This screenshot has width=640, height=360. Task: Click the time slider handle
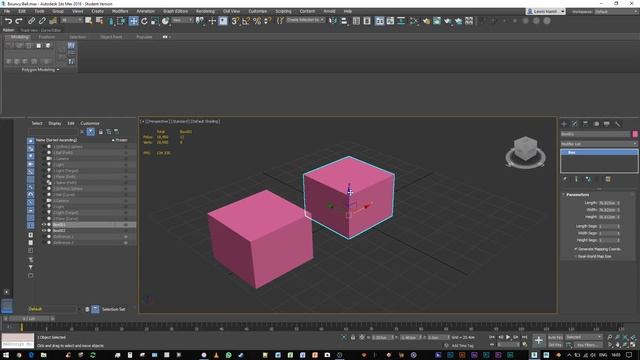coord(29,318)
